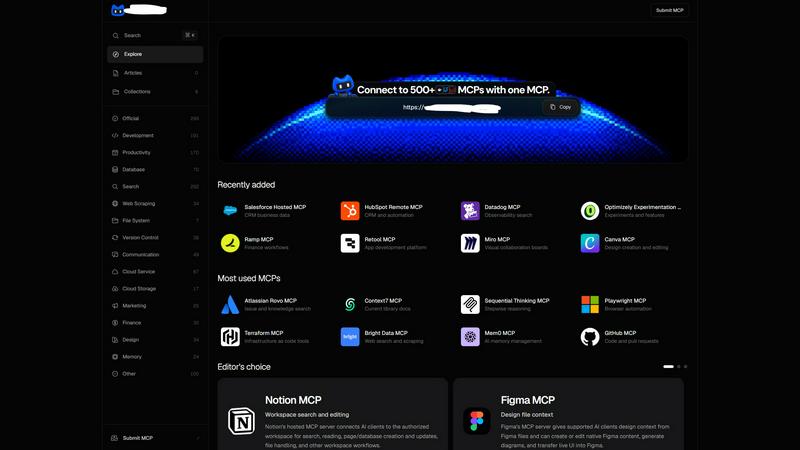Image resolution: width=800 pixels, height=450 pixels.
Task: Click the Cloud Service icon
Action: (x=115, y=272)
